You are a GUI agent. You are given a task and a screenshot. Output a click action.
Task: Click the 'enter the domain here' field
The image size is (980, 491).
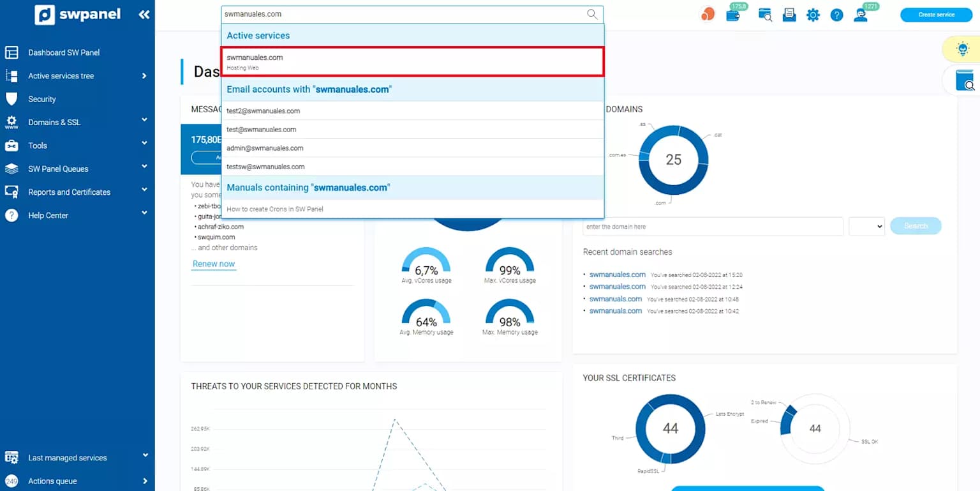point(713,226)
